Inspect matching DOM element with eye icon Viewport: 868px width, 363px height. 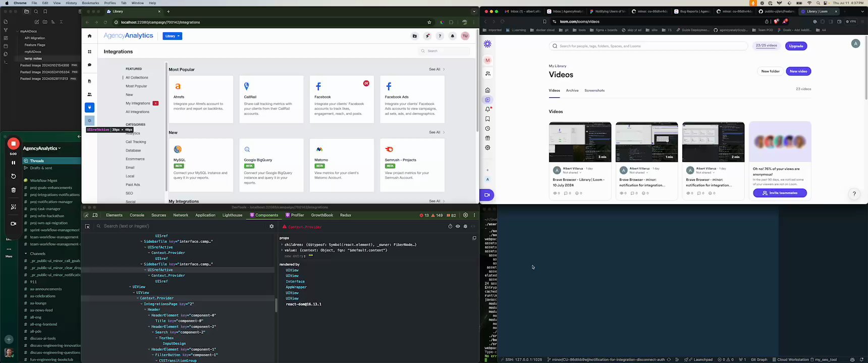[x=458, y=226]
